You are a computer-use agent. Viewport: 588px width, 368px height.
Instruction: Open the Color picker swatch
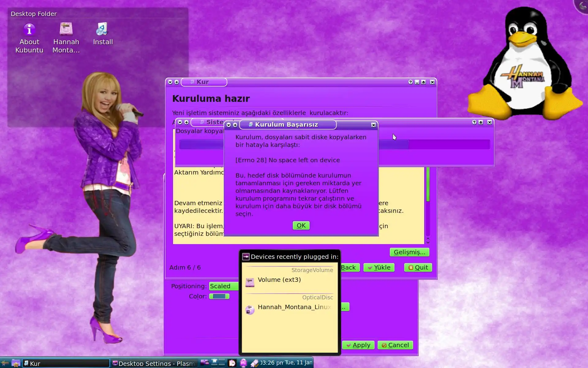(219, 296)
